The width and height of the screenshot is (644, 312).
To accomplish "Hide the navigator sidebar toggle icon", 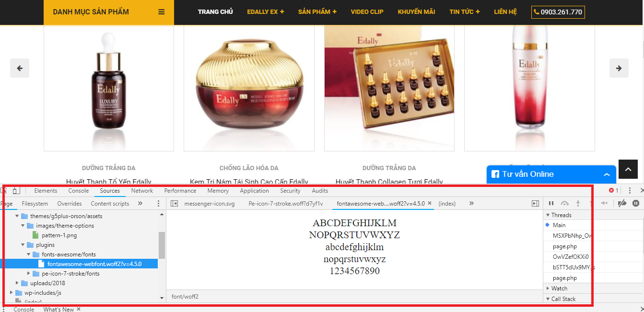I will [174, 204].
